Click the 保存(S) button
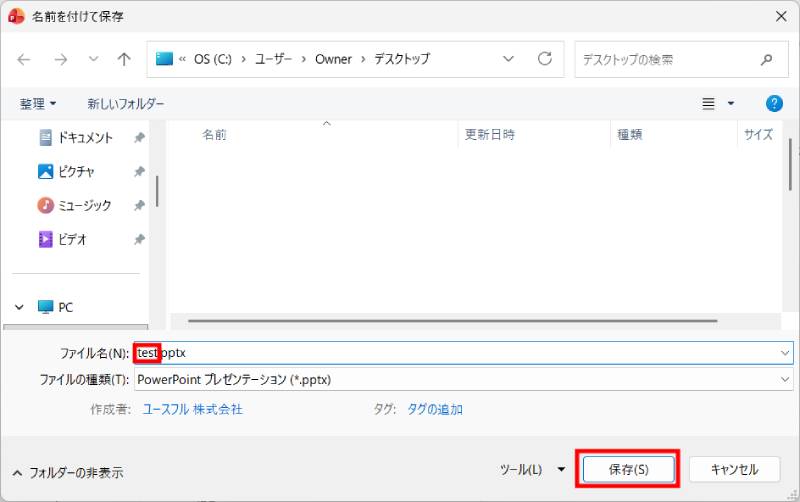This screenshot has height=502, width=800. pos(628,469)
